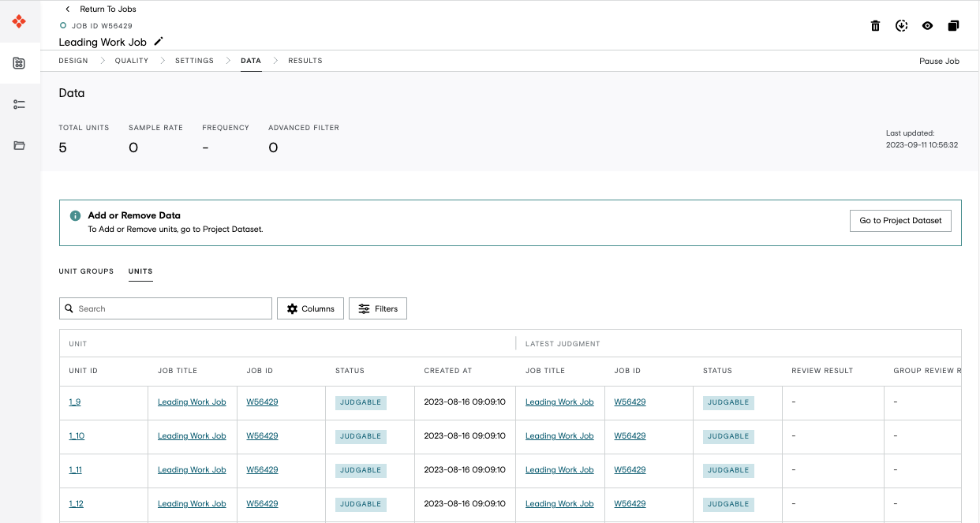Select the list settings icon in the sidebar
Image resolution: width=980 pixels, height=523 pixels.
pyautogui.click(x=19, y=103)
